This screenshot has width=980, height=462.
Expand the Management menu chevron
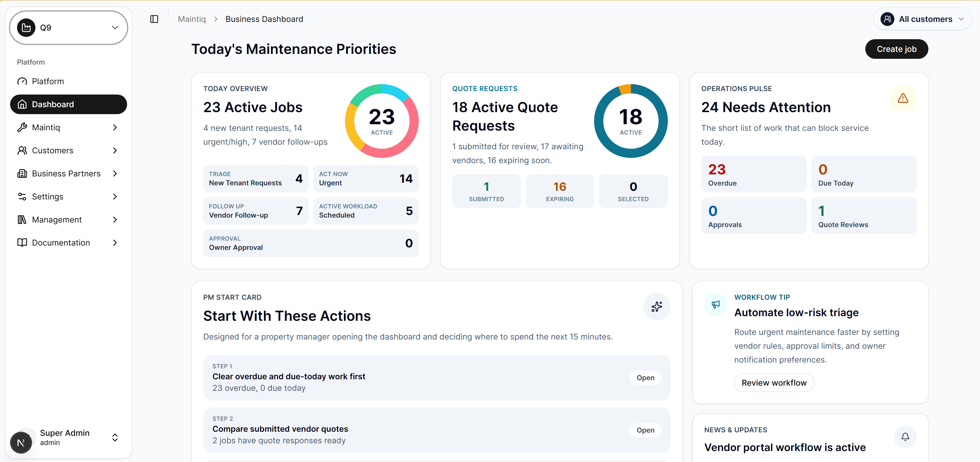click(115, 220)
